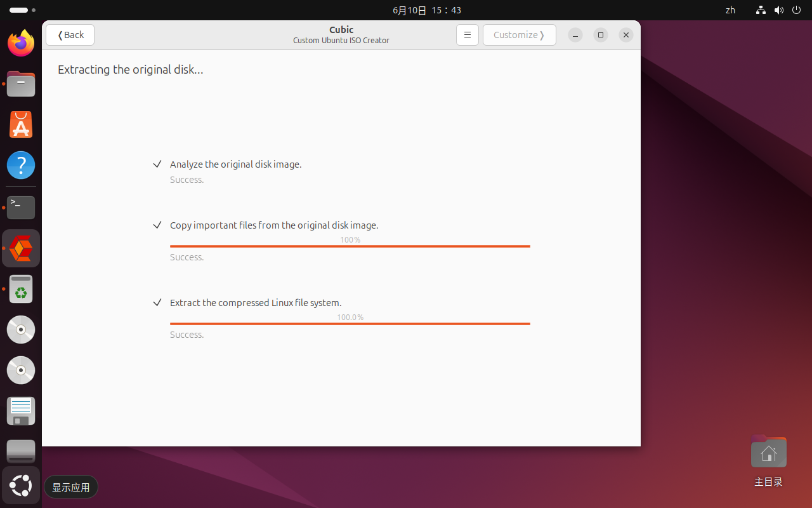The width and height of the screenshot is (812, 508).
Task: Go back with the Back button
Action: 70,35
